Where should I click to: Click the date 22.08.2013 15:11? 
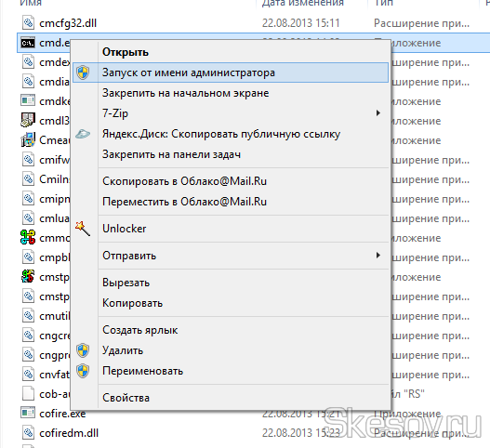300,23
